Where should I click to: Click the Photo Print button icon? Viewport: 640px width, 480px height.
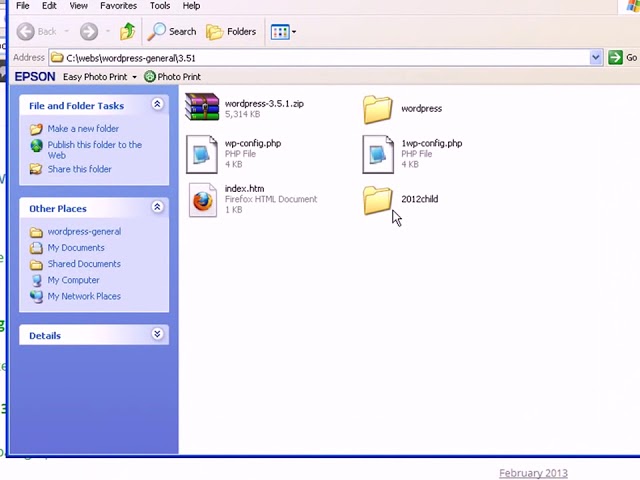click(150, 76)
